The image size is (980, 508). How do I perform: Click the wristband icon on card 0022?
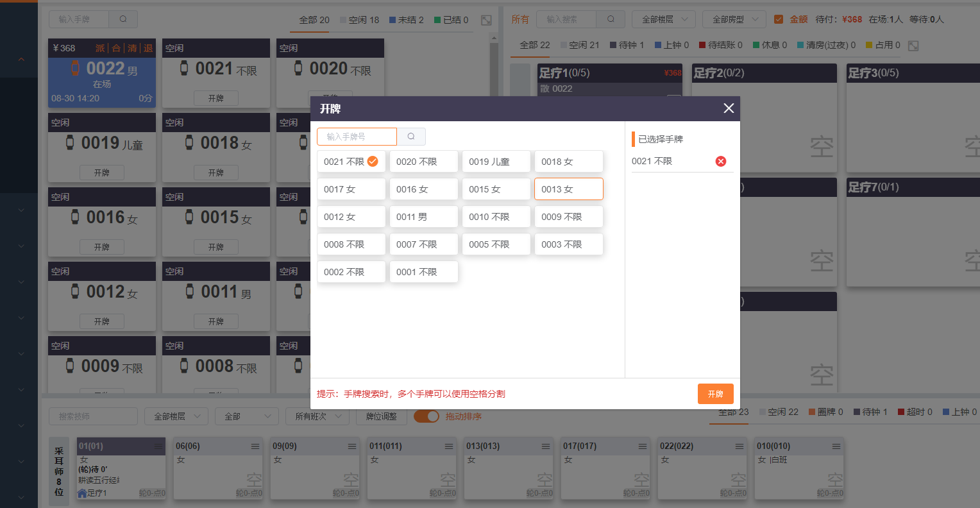click(x=75, y=68)
